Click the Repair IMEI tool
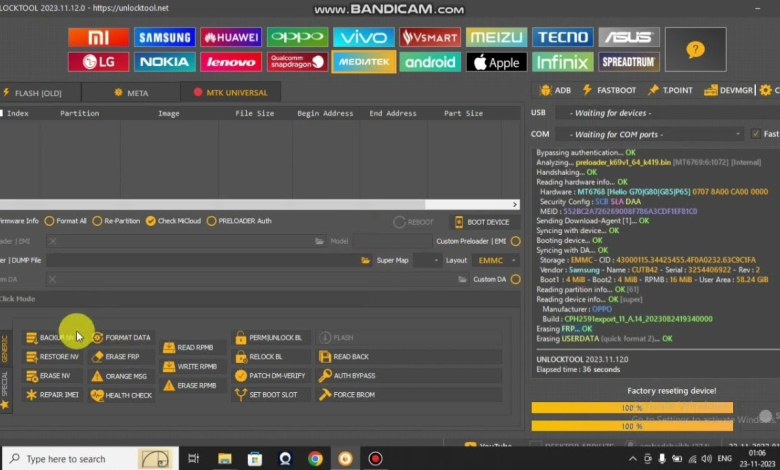The height and width of the screenshot is (470, 780). pos(54,395)
